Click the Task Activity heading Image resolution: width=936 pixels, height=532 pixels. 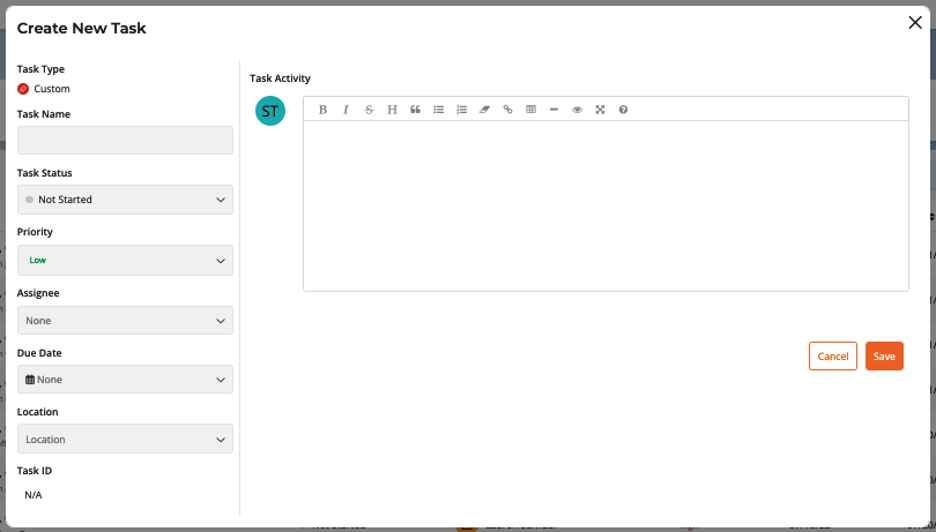[x=280, y=78]
